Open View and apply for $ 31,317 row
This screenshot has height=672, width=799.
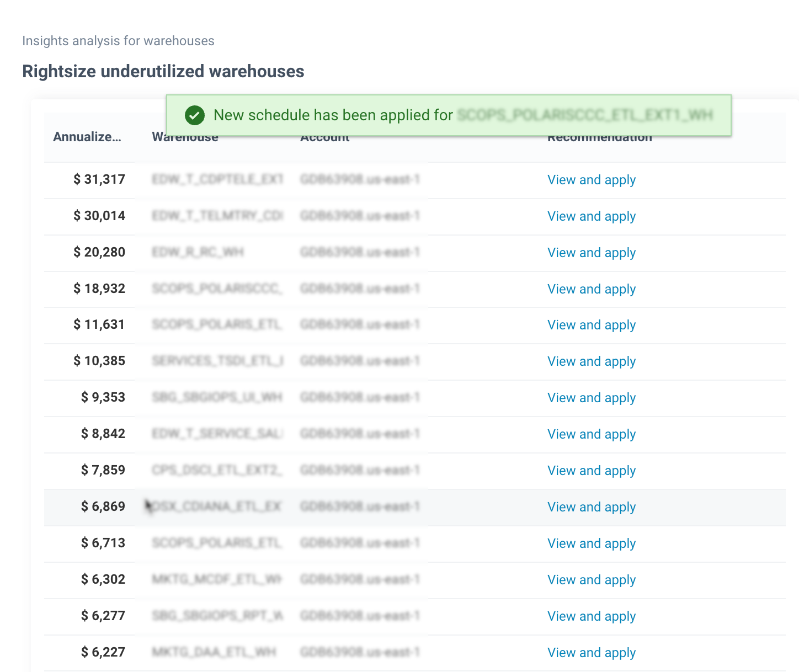tap(591, 180)
